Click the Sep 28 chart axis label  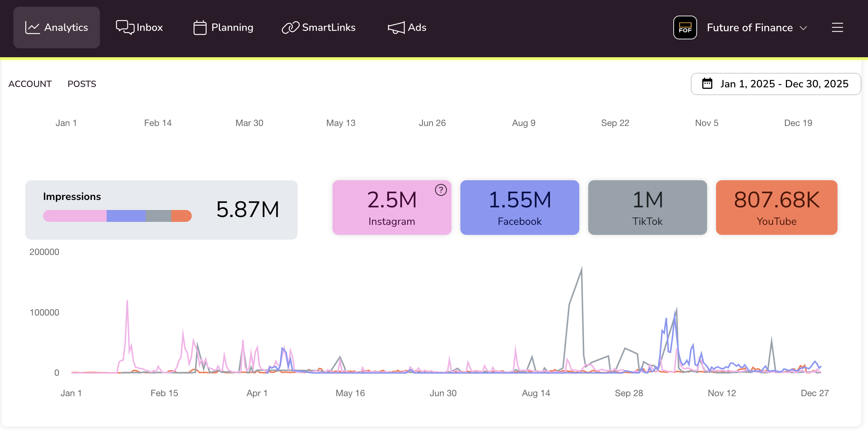[629, 393]
